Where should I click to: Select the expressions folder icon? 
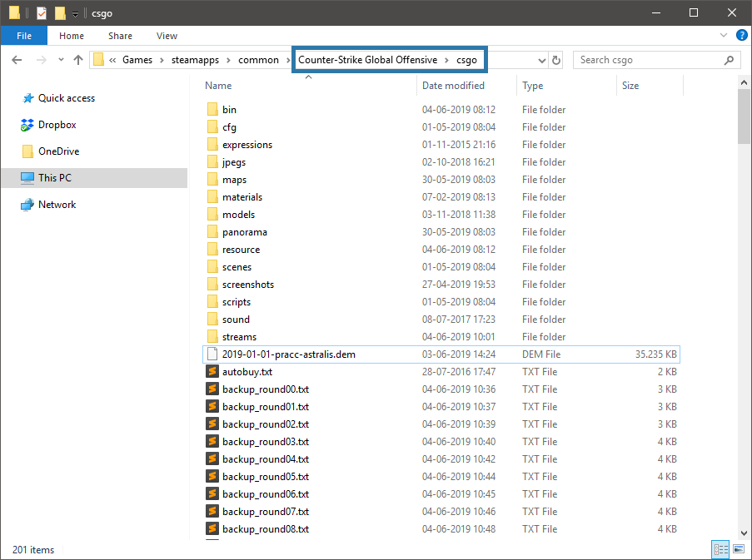click(212, 144)
